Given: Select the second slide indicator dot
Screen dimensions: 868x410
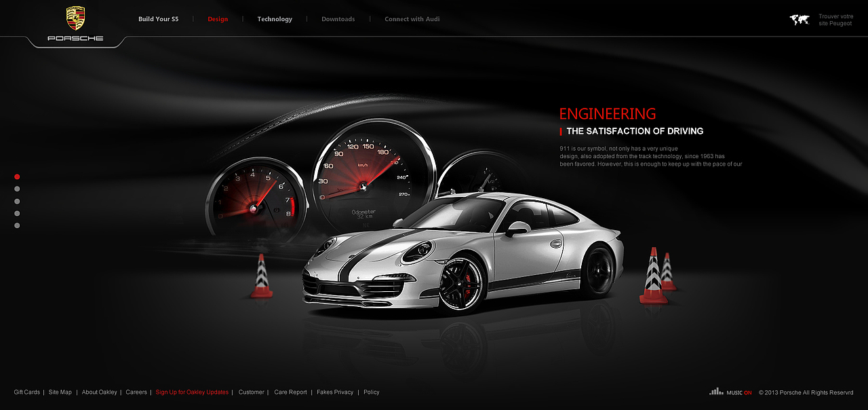Looking at the screenshot, I should [17, 189].
